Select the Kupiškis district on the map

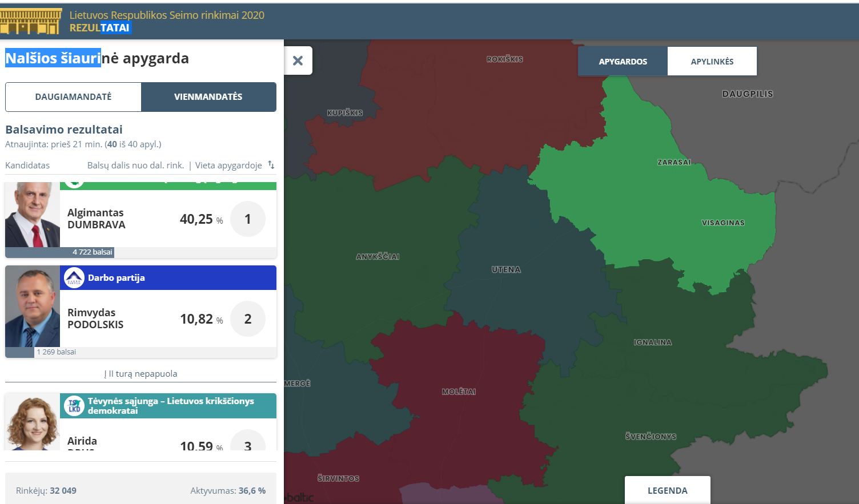click(345, 112)
